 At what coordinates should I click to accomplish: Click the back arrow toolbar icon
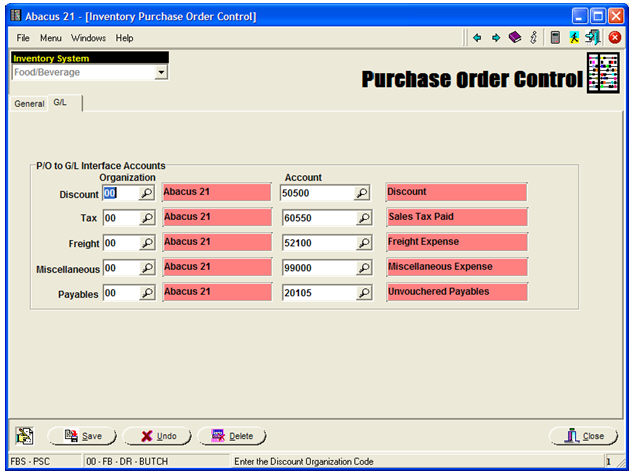point(478,38)
